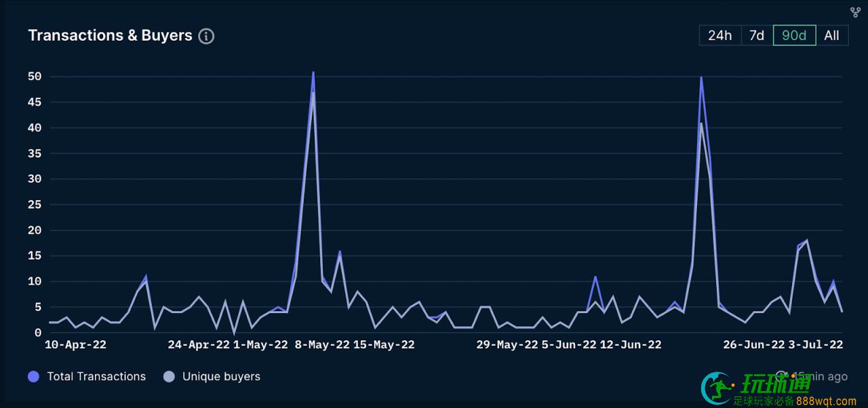The image size is (868, 408).
Task: Click the May peak point on the chart line
Action: (x=313, y=72)
